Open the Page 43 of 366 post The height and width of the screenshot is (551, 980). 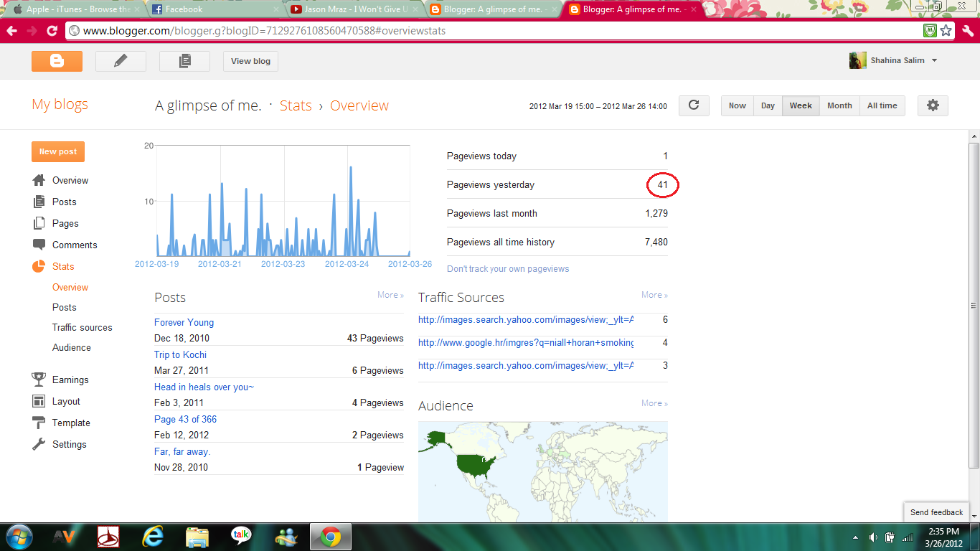185,419
